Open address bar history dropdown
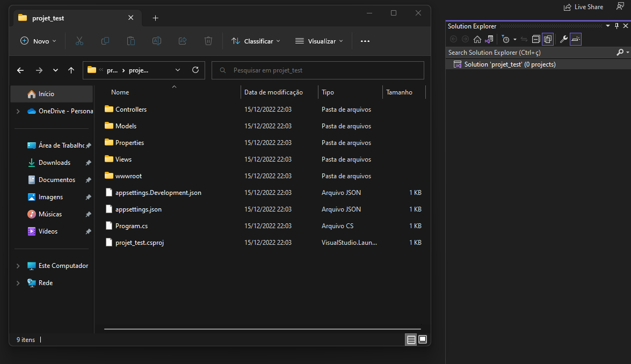 177,70
